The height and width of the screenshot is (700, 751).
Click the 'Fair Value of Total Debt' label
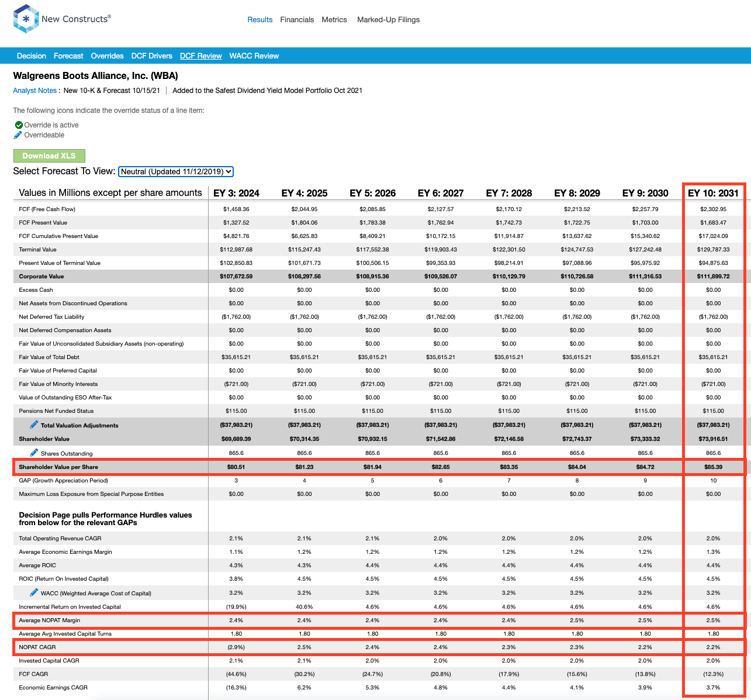click(x=49, y=357)
